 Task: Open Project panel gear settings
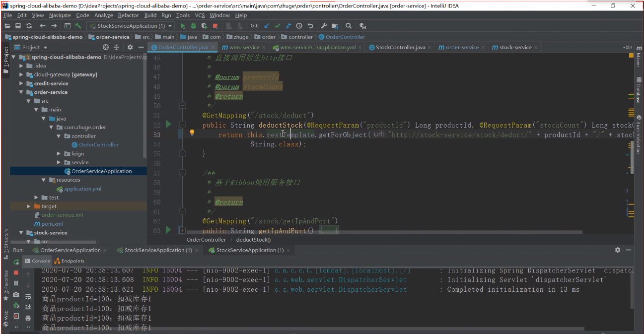pyautogui.click(x=130, y=47)
